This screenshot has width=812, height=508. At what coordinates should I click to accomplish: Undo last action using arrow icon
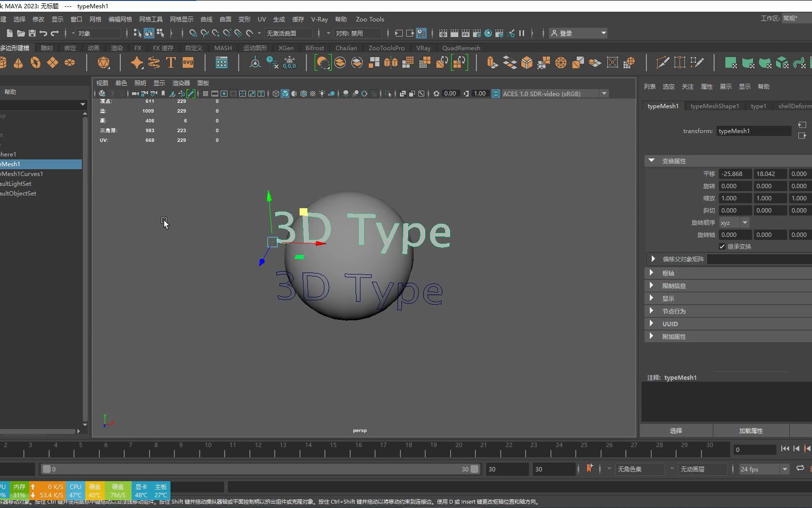click(43, 33)
